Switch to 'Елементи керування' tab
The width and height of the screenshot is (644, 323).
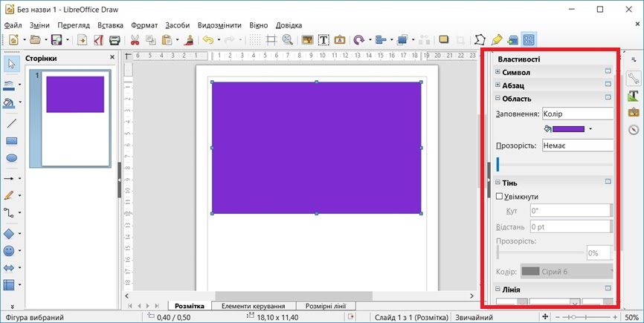[254, 306]
